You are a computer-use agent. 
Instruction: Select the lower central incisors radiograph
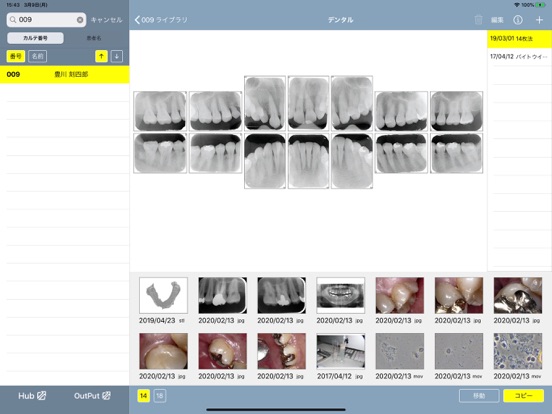click(308, 161)
